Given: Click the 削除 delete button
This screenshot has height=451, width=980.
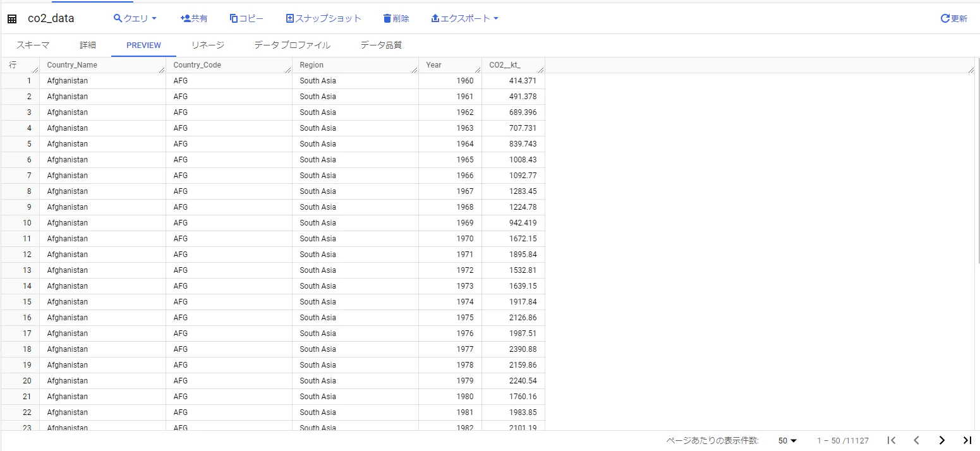Looking at the screenshot, I should click(396, 18).
